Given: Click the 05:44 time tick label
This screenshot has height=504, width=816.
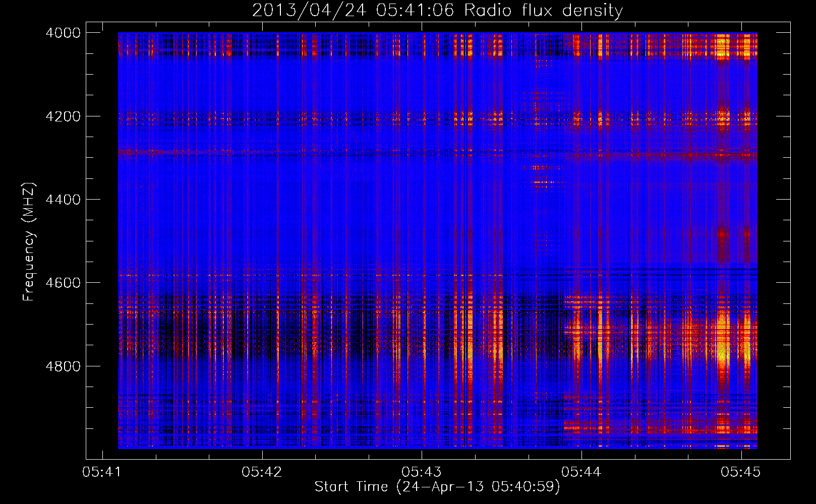Looking at the screenshot, I should (581, 472).
